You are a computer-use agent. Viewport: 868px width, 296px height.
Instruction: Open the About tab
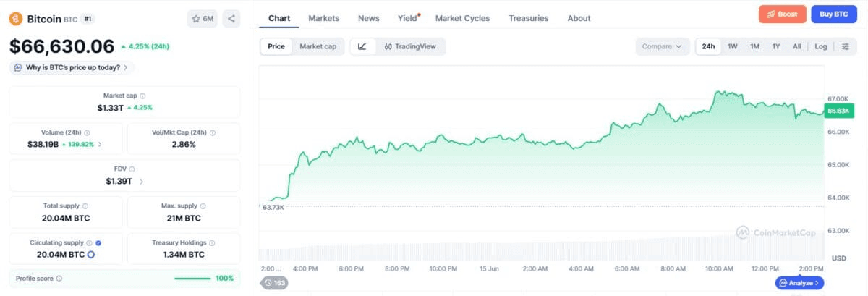coord(579,18)
